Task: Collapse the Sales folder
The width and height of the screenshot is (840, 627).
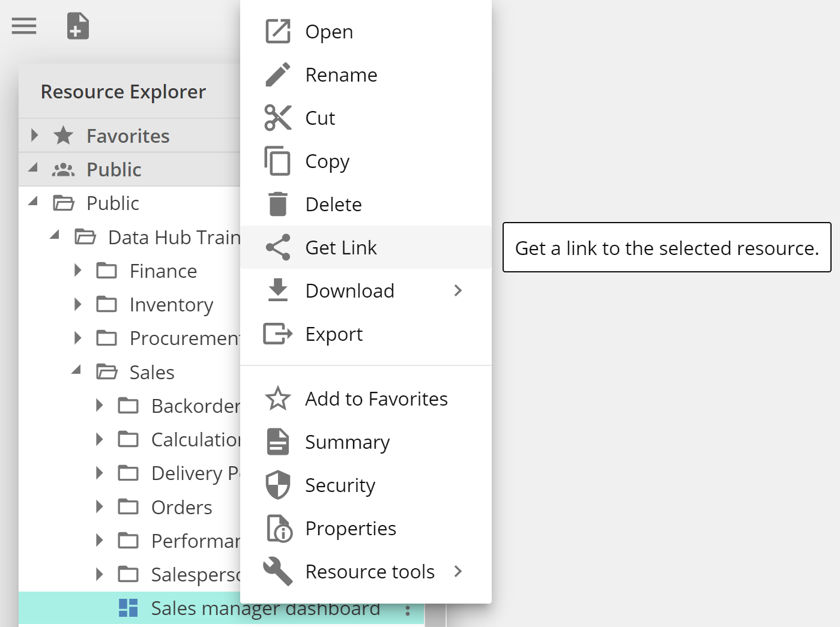Action: click(76, 370)
